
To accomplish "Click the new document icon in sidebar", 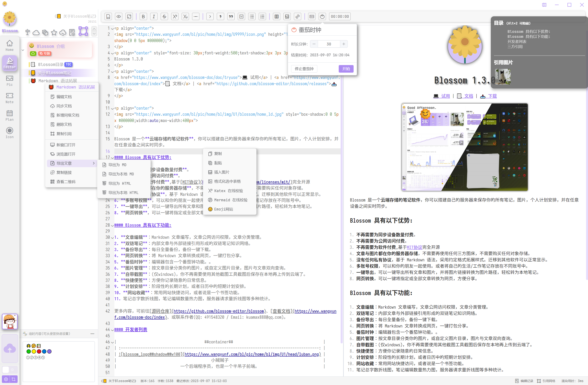I will click(72, 32).
